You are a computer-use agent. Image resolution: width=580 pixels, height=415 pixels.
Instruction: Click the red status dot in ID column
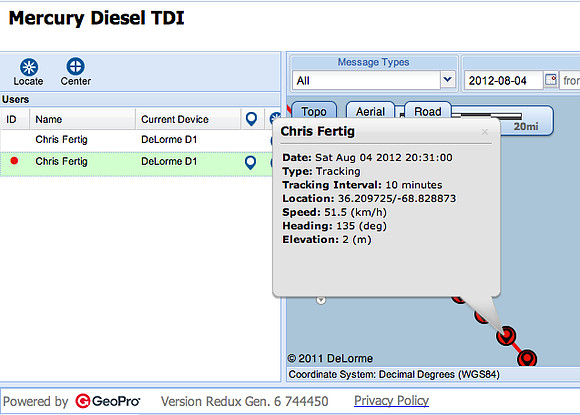[x=14, y=161]
